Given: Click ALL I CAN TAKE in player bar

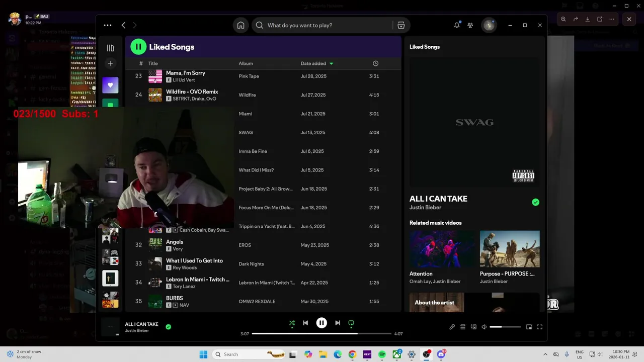Looking at the screenshot, I should 141,324.
